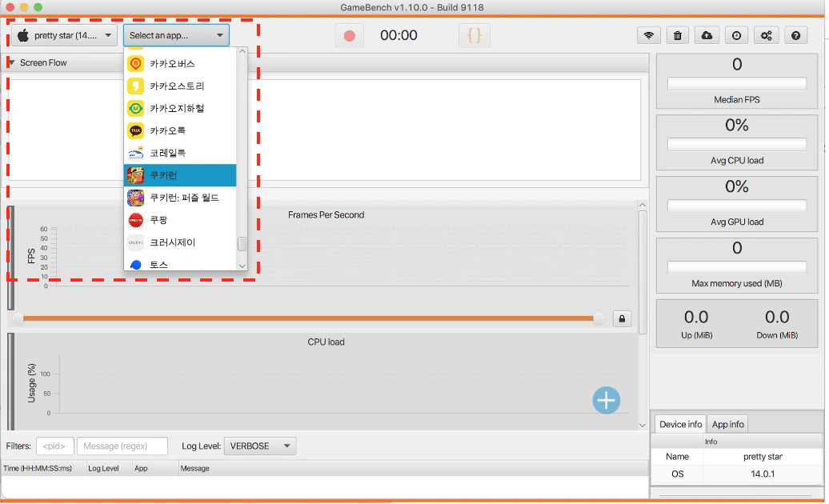Select 코레일톡 from the app list
This screenshot has height=504, width=829.
point(180,153)
